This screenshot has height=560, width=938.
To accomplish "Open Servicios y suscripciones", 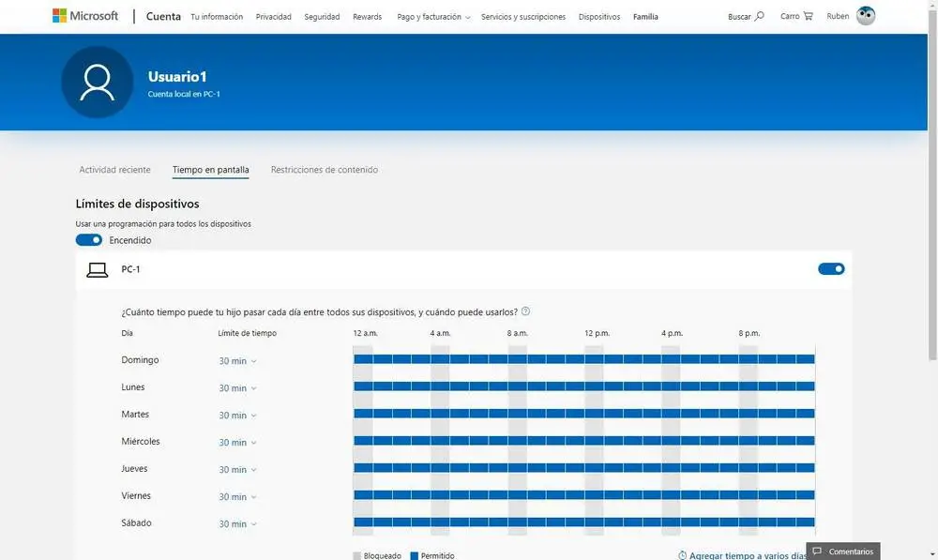I will (x=523, y=17).
